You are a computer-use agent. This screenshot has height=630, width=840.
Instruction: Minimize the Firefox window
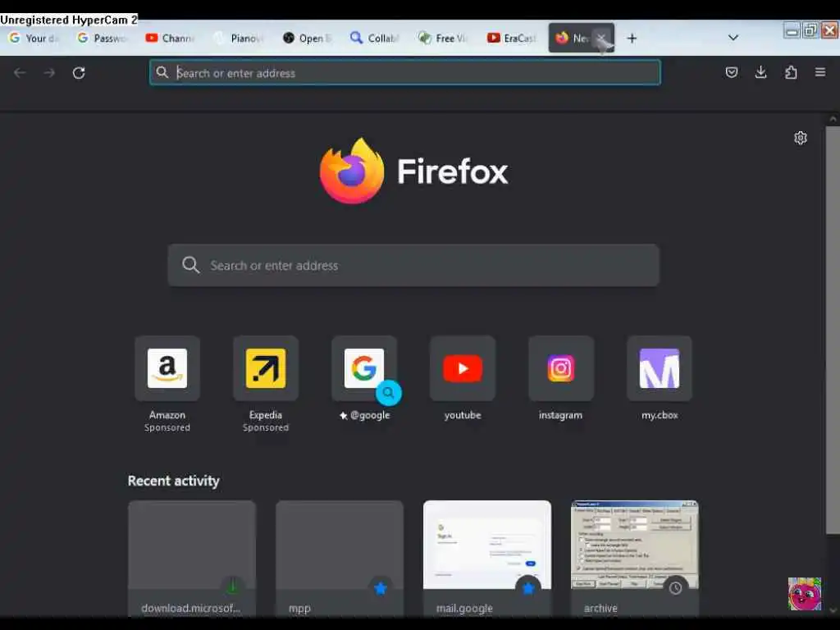coord(792,30)
